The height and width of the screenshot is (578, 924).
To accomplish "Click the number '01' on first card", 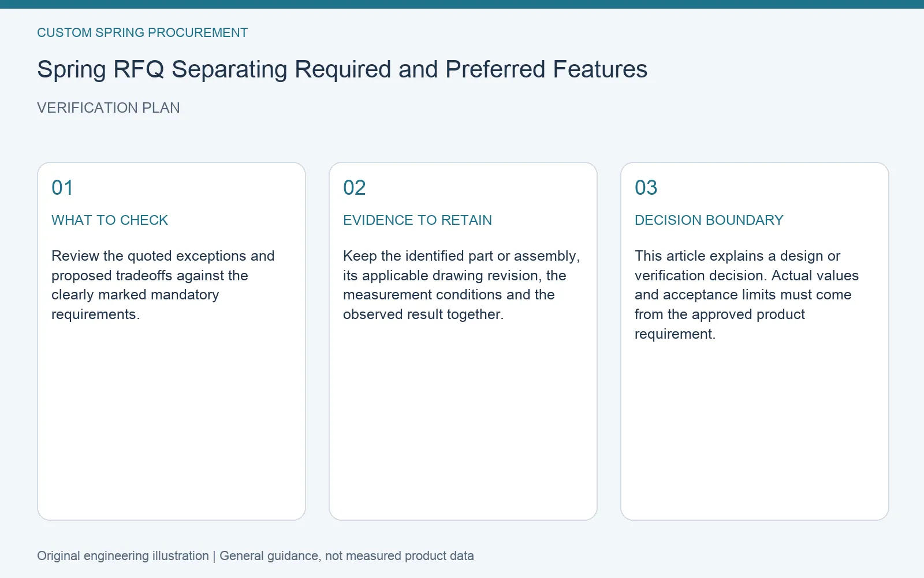I will (x=62, y=188).
